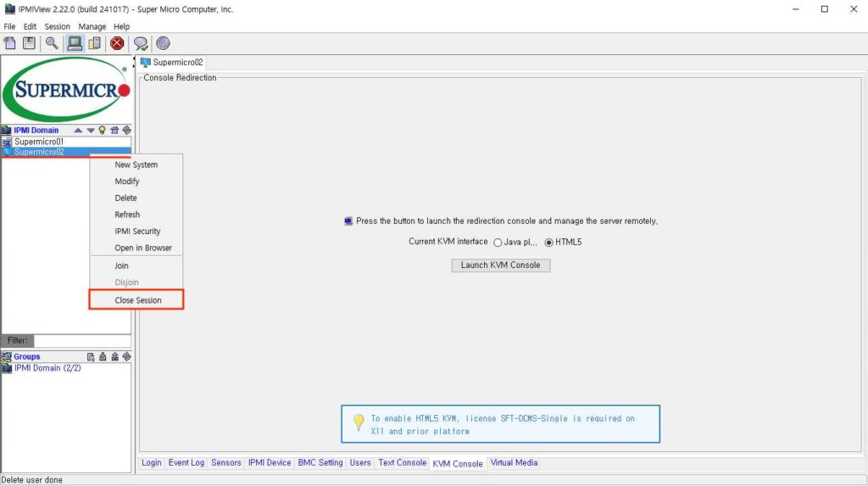The image size is (868, 486).
Task: Switch to the IPMI Device tab
Action: [x=270, y=463]
